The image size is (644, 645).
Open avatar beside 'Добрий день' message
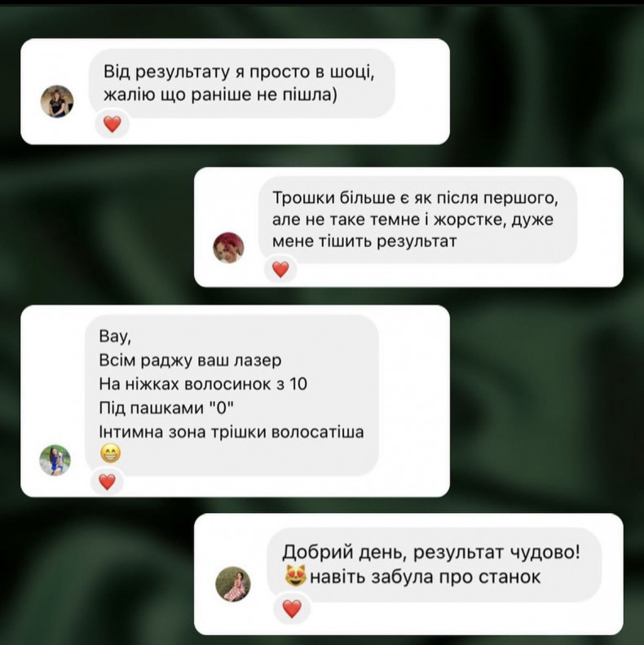click(x=233, y=584)
